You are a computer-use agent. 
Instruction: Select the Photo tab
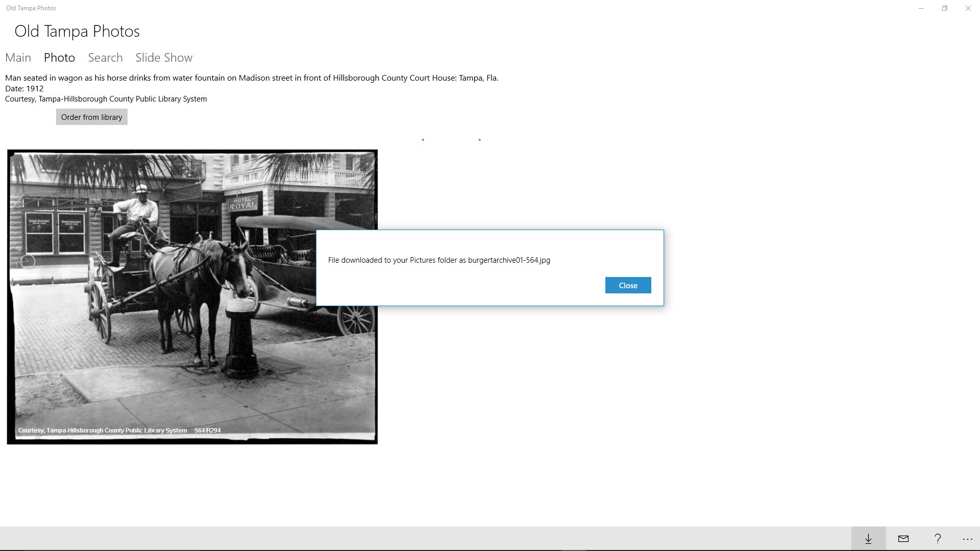(59, 58)
